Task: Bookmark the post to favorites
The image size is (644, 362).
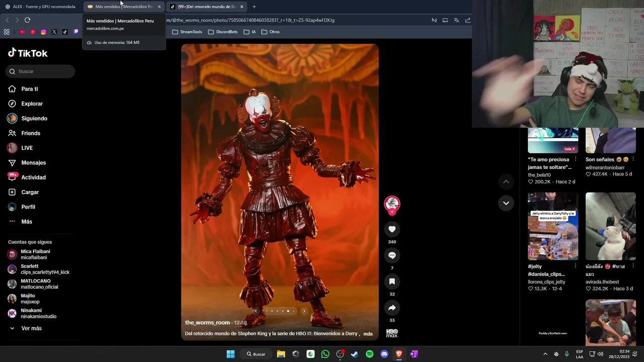Action: tap(392, 282)
